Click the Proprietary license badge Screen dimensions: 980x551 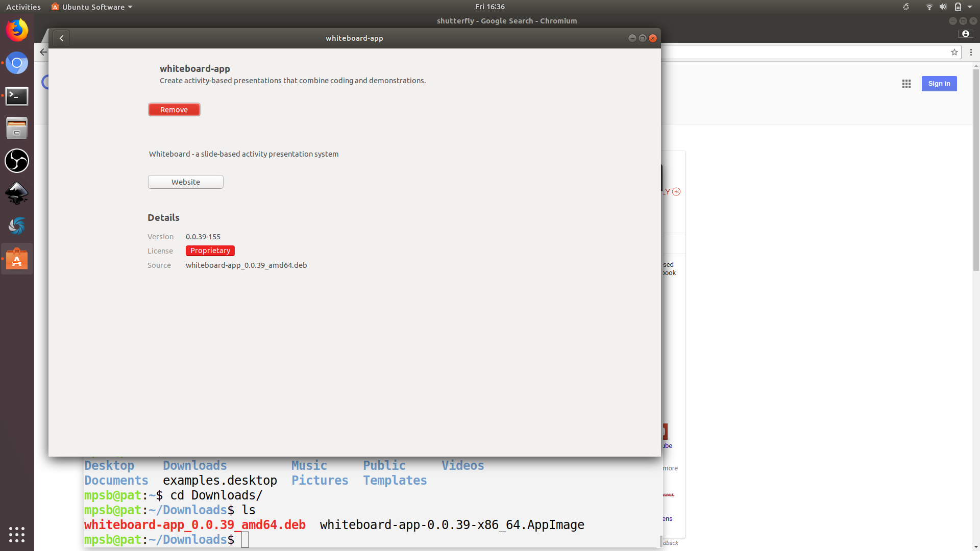210,251
